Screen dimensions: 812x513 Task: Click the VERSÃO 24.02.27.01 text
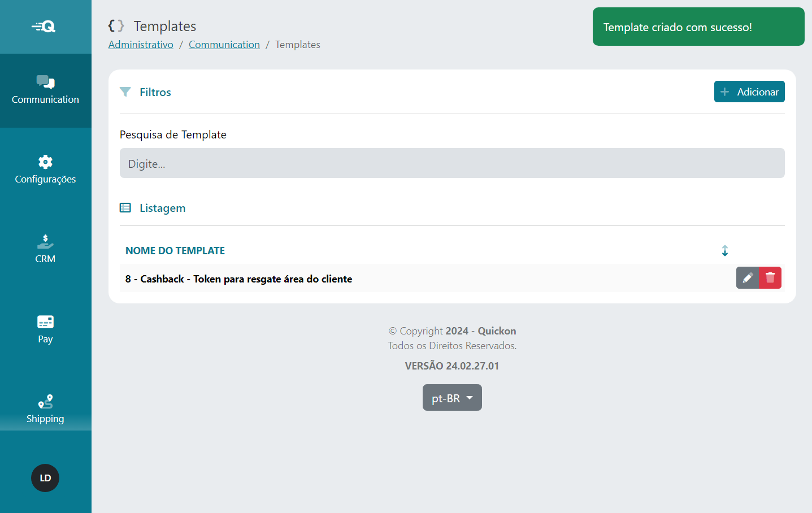(452, 366)
